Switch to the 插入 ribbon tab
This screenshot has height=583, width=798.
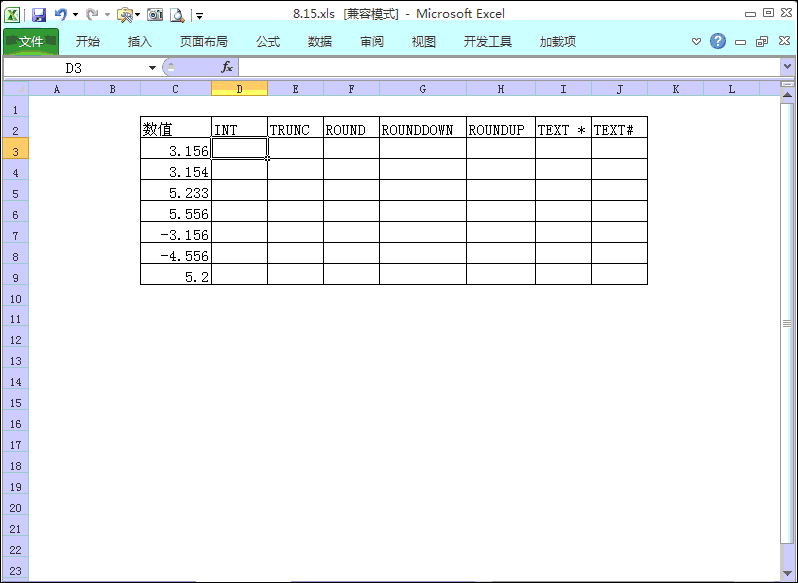click(x=139, y=42)
